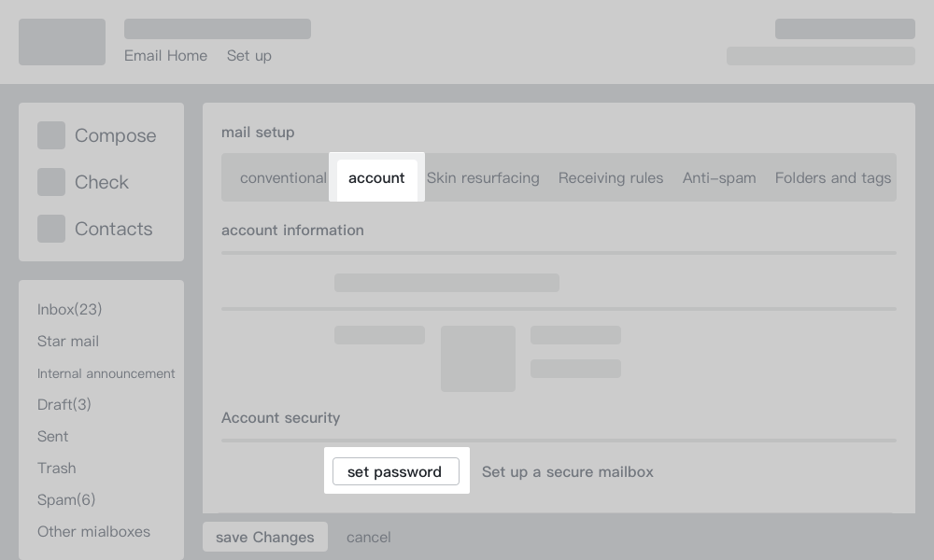This screenshot has width=934, height=560.
Task: Expand Other mailboxes in sidebar
Action: point(93,532)
